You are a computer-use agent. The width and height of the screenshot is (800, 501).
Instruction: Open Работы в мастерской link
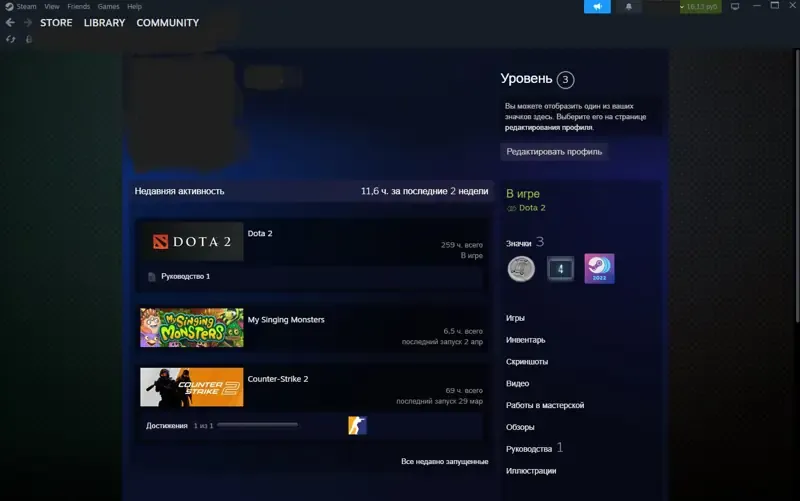[545, 405]
